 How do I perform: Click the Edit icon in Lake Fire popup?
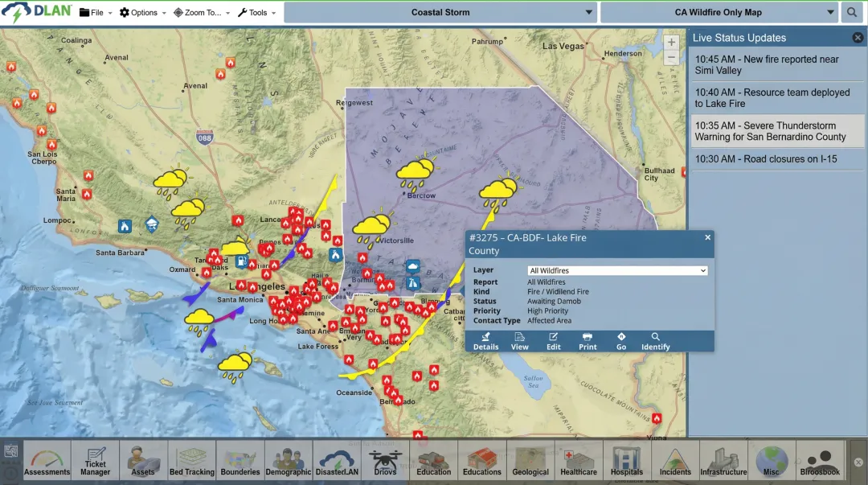point(554,341)
